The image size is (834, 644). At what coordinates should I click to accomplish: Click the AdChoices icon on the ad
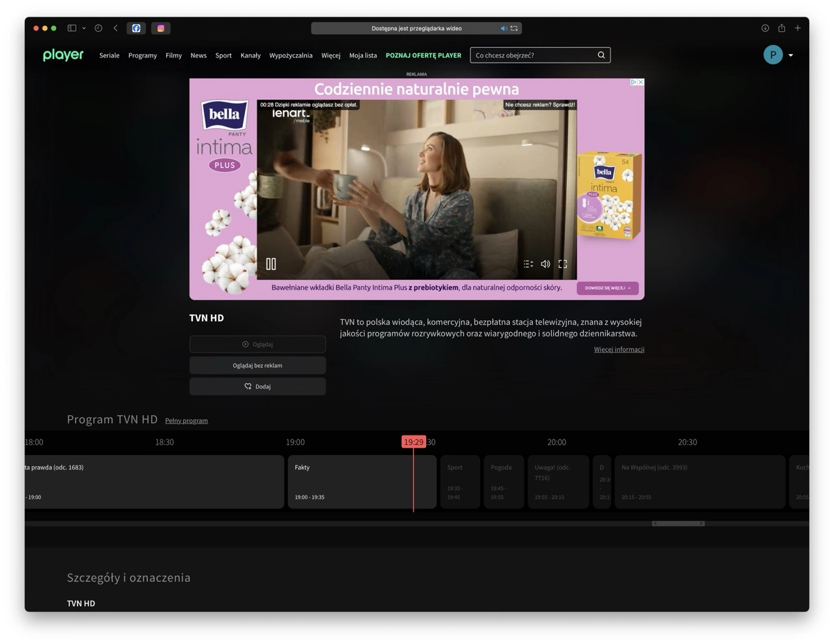633,82
